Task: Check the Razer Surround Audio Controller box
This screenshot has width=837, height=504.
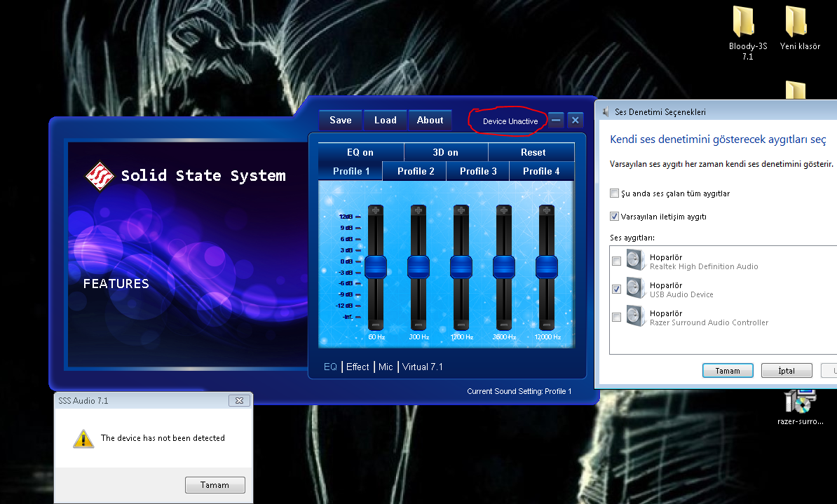Action: click(617, 317)
